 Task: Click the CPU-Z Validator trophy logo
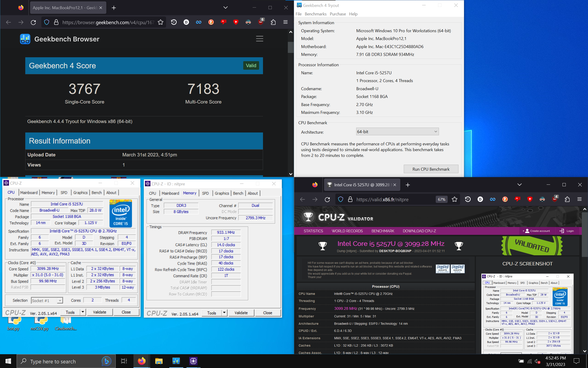[x=308, y=217]
